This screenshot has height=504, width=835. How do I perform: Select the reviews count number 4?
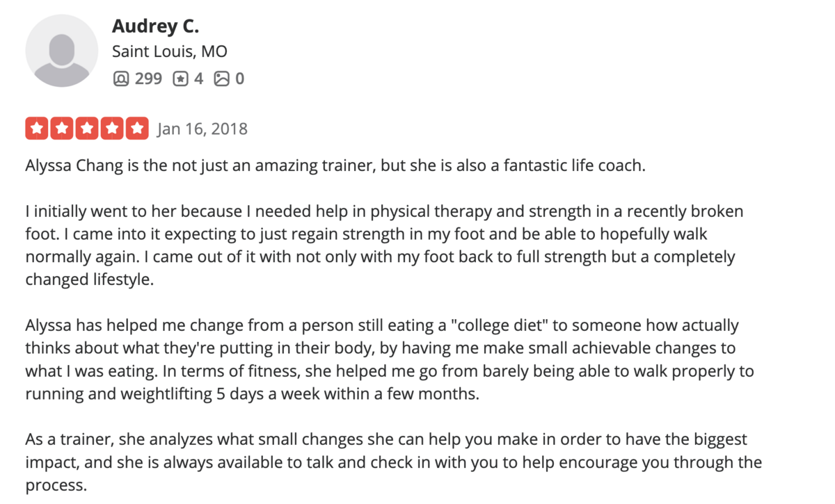point(198,79)
